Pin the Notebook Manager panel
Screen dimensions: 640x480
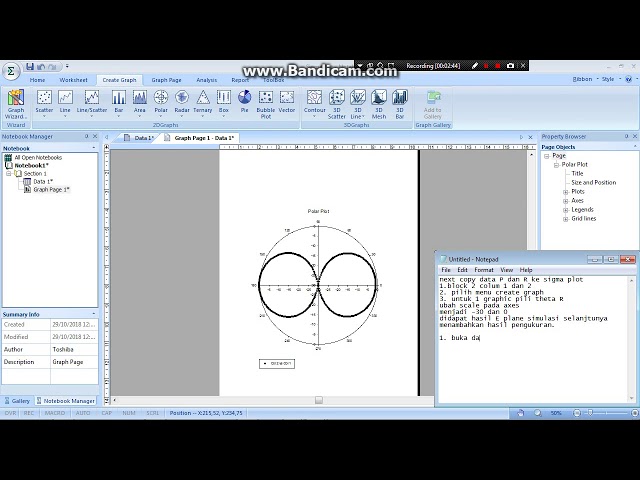pyautogui.click(x=87, y=136)
